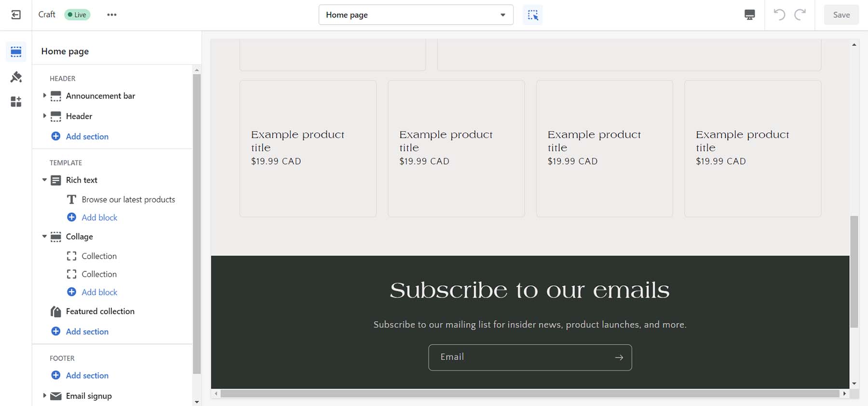Click the Save button

pos(841,15)
